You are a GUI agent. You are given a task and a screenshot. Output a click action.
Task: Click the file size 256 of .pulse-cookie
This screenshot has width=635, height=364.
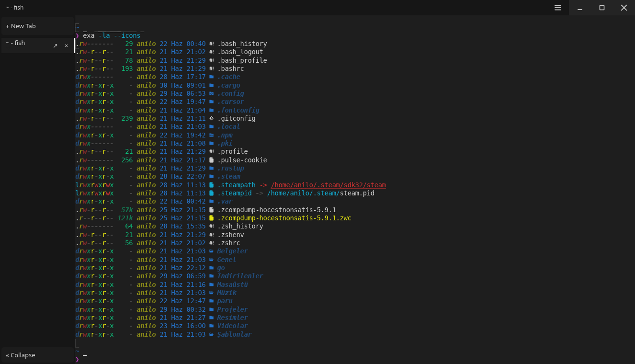tap(127, 160)
